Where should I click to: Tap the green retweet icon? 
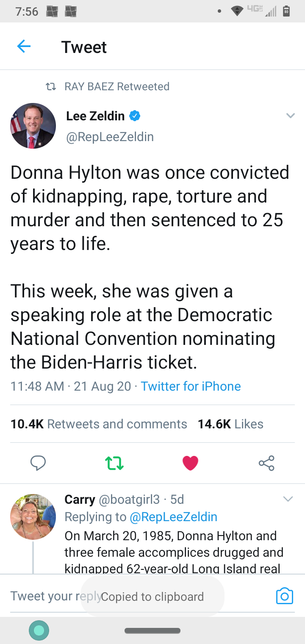pos(114,463)
